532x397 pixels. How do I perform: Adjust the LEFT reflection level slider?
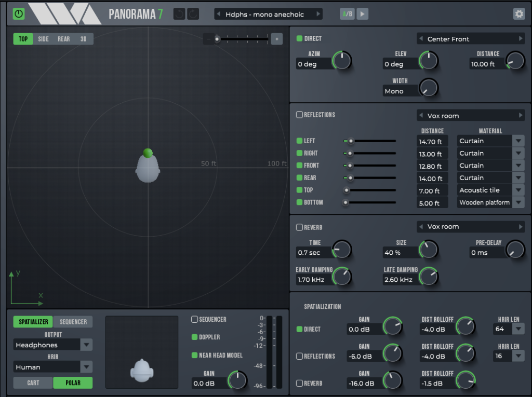tap(370, 141)
